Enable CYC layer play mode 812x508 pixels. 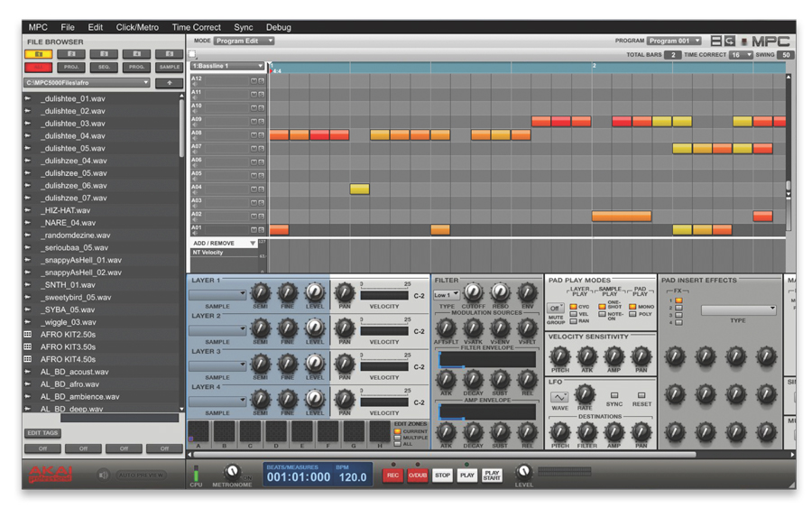pyautogui.click(x=573, y=307)
